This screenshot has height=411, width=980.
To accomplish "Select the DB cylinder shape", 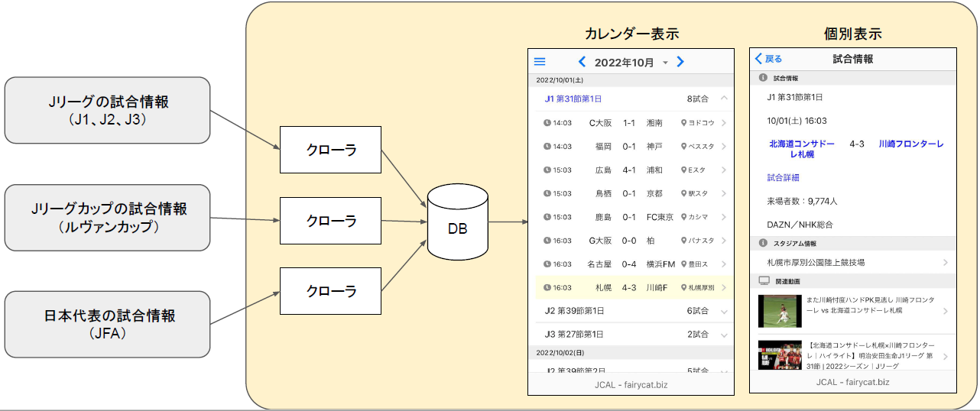I will [x=457, y=221].
